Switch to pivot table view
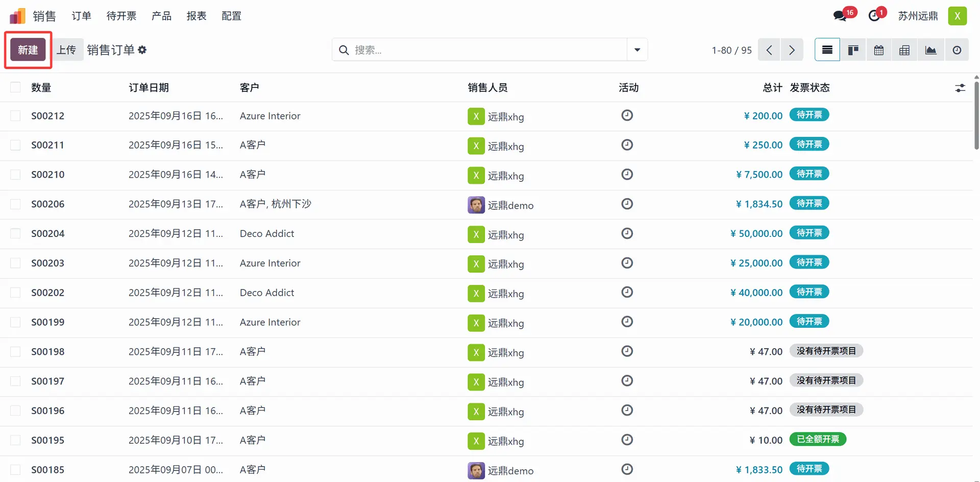This screenshot has width=980, height=482. click(x=904, y=50)
